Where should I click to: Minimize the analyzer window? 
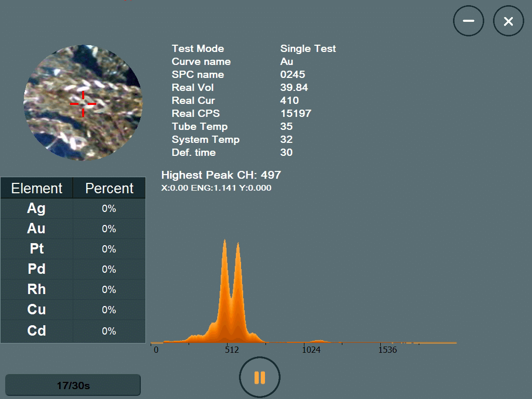(468, 21)
